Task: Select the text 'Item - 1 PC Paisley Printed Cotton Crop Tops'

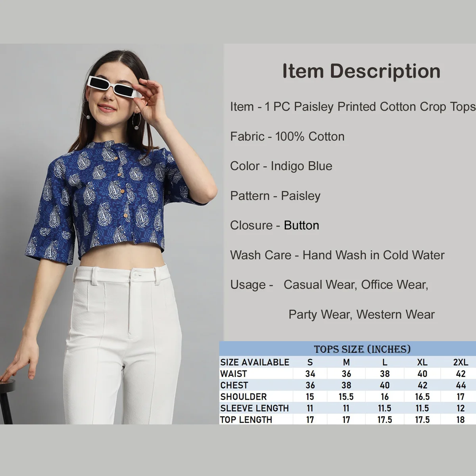Action: click(353, 107)
